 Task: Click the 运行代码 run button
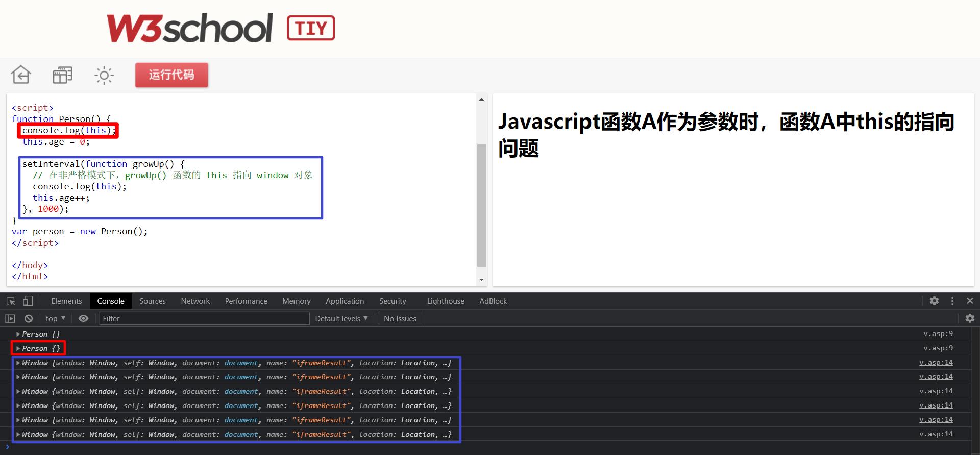coord(171,75)
